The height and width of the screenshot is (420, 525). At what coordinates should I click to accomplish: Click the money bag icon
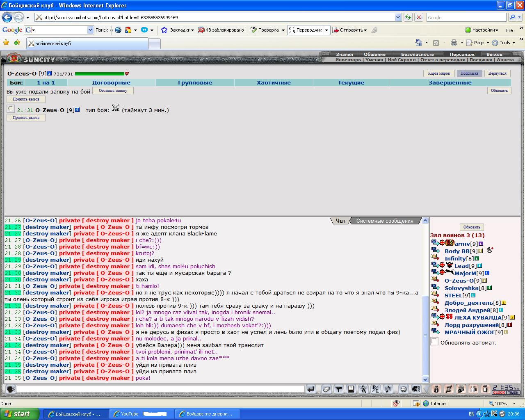(x=436, y=389)
